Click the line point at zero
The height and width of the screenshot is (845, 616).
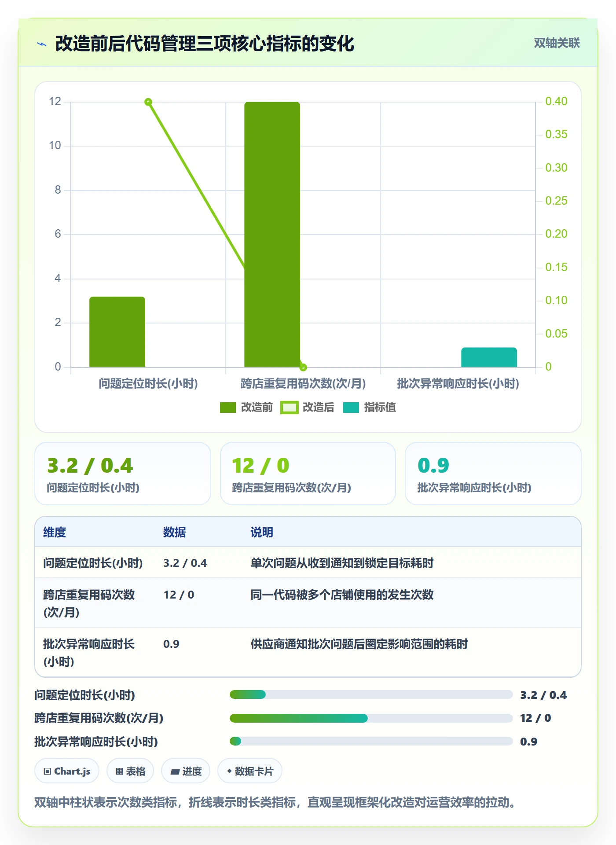point(303,367)
